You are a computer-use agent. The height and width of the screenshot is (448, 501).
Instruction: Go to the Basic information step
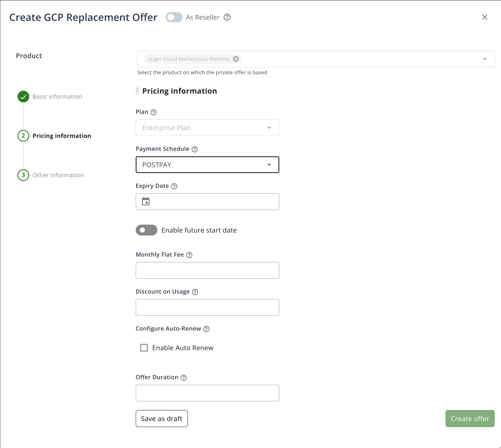(57, 97)
